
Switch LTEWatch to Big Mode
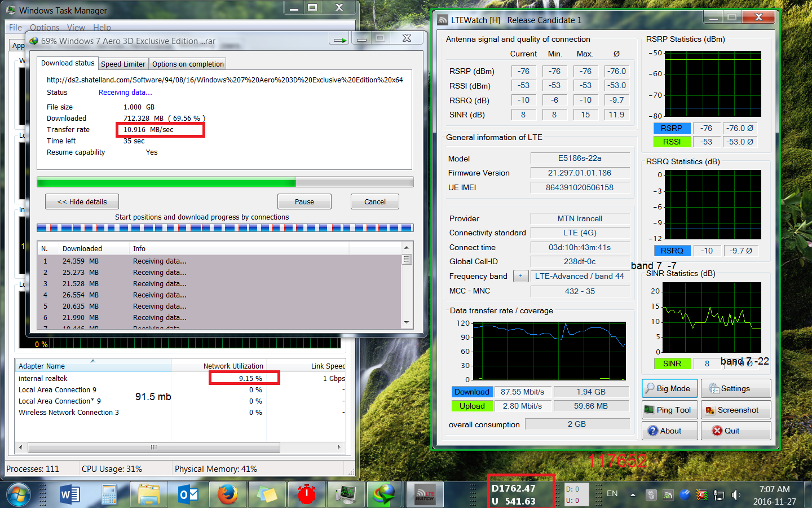(670, 388)
